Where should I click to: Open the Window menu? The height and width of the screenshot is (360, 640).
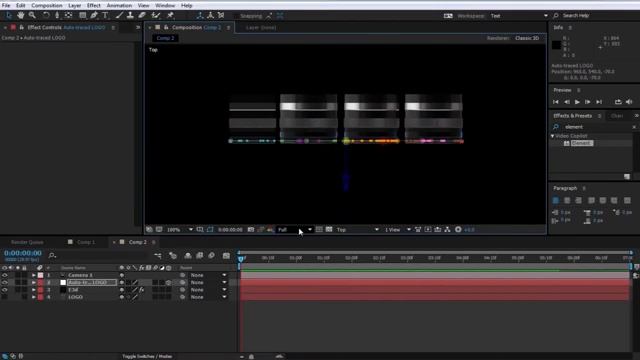[x=165, y=5]
